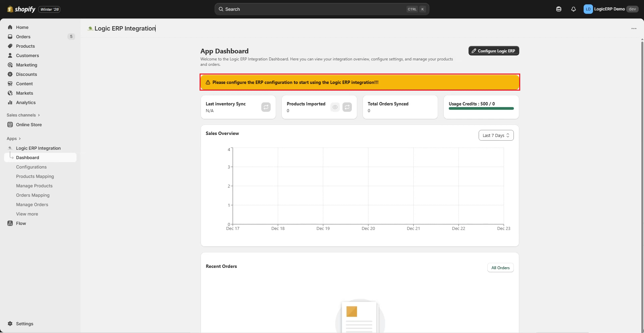Viewport: 644px width, 333px height.
Task: Expand the Apps section chevron
Action: pyautogui.click(x=20, y=139)
